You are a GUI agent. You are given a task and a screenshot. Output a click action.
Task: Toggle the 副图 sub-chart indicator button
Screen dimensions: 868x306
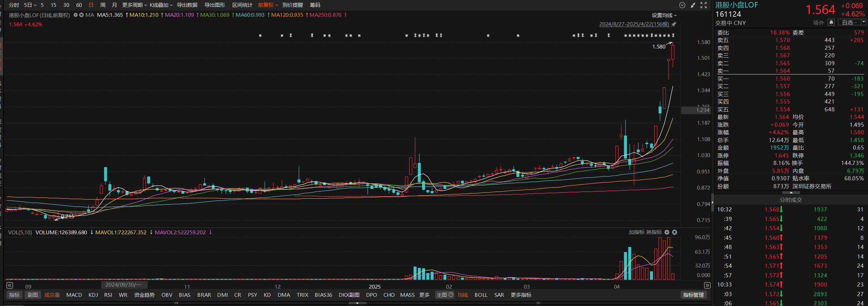coord(33,295)
